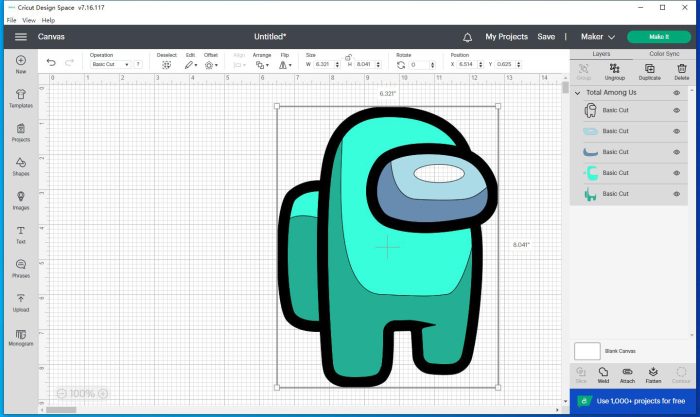Hide the third Basic Cut dark-blue layer

tap(677, 152)
